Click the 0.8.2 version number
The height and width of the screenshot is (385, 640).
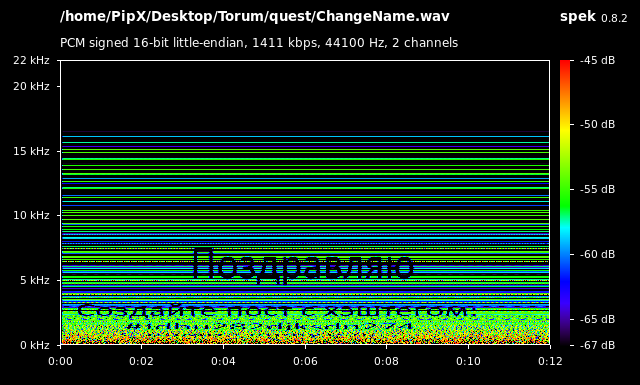point(614,18)
